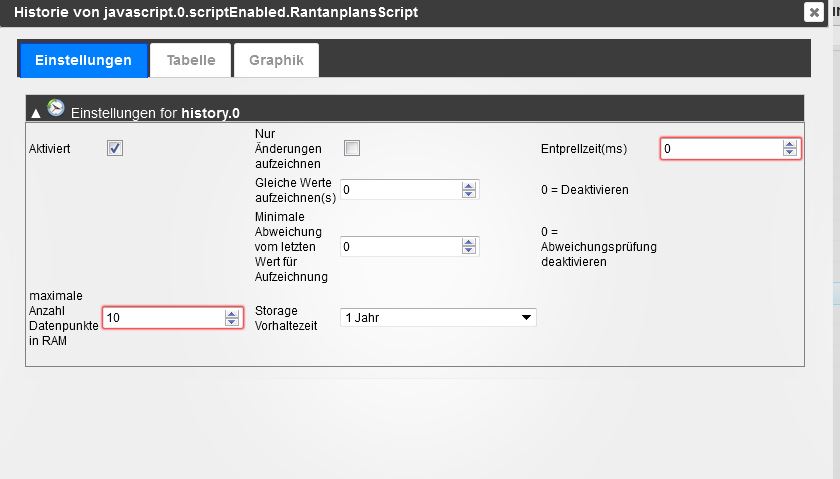The height and width of the screenshot is (479, 840).
Task: Decrement Gleiche Werte aufzeichnen spinner down
Action: click(x=469, y=194)
